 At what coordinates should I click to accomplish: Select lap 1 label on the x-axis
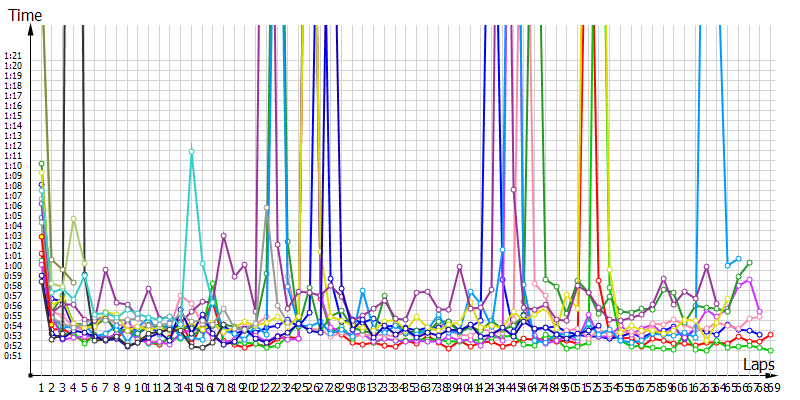(x=41, y=385)
